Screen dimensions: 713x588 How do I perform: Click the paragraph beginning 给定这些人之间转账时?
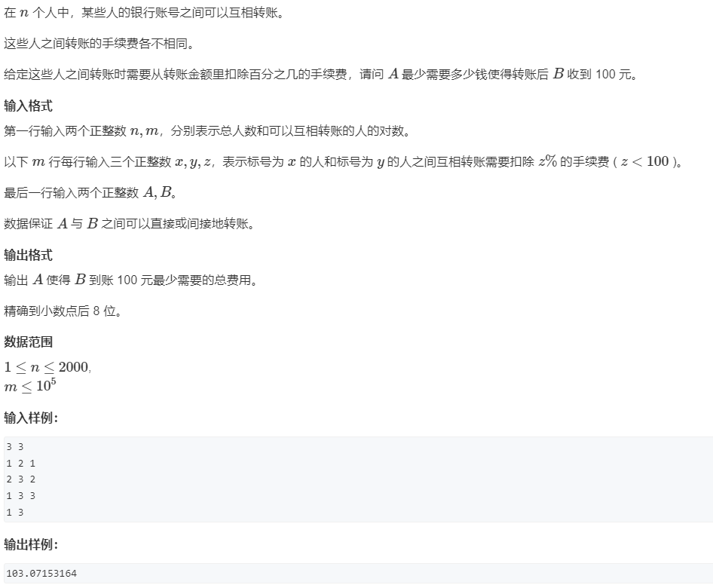pyautogui.click(x=321, y=74)
